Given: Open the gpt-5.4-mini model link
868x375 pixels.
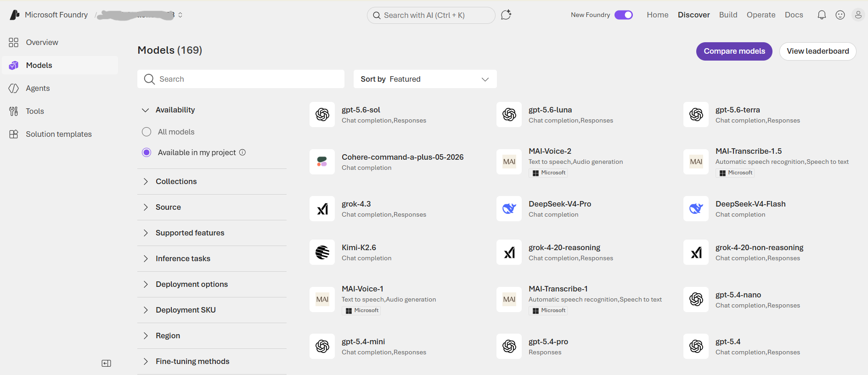Looking at the screenshot, I should point(363,341).
